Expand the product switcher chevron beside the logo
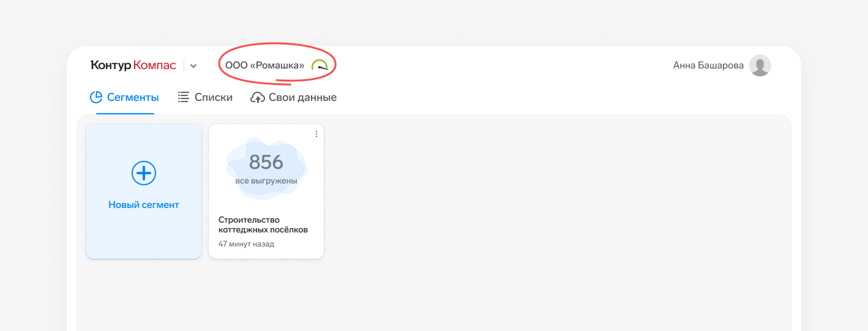 point(193,65)
